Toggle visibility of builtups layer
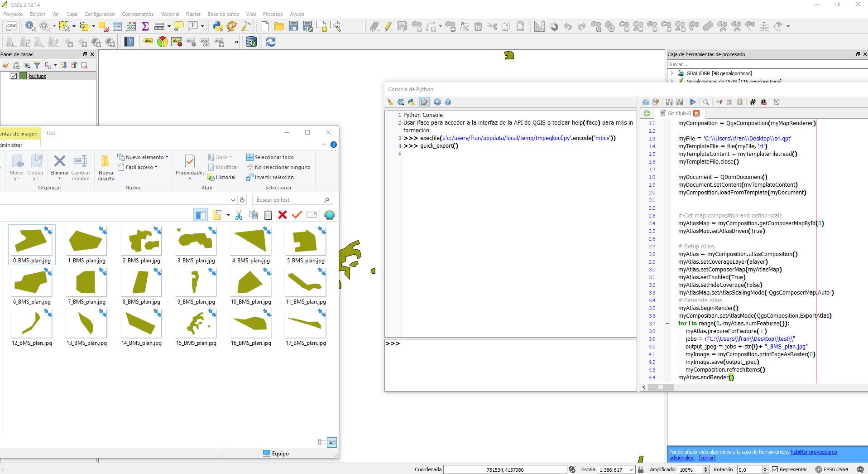Screen dimensions: 868x474 [x=14, y=76]
